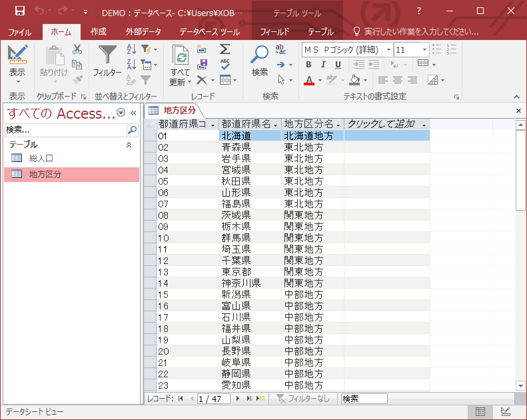Viewport: 527px width, 420px height.
Task: Open the フィルター filter tool
Action: 107,61
